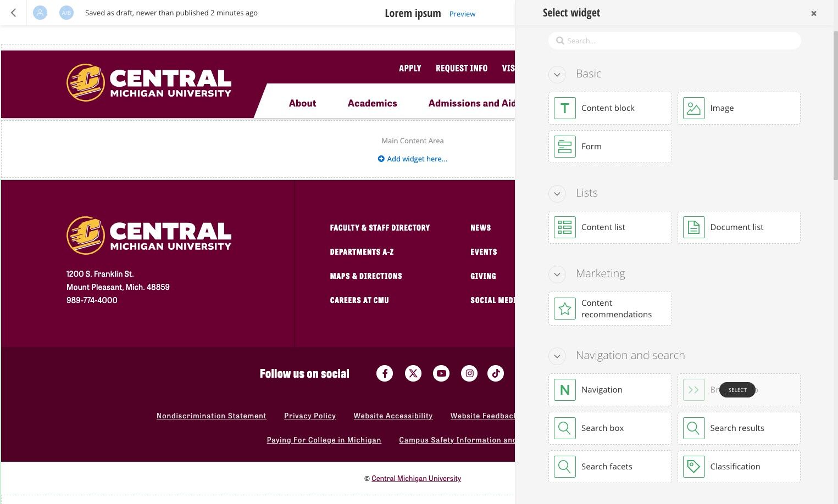838x504 pixels.
Task: Click the Classification widget label
Action: click(x=735, y=467)
